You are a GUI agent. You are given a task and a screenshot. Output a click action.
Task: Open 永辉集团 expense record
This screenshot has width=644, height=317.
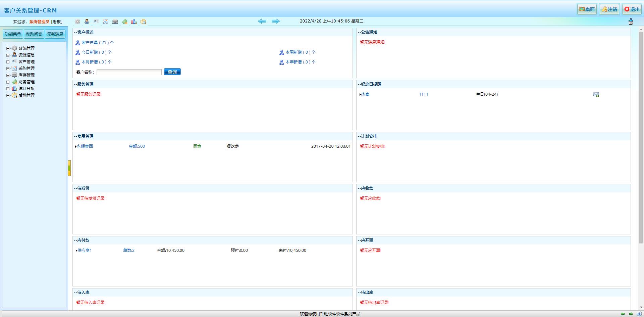85,146
